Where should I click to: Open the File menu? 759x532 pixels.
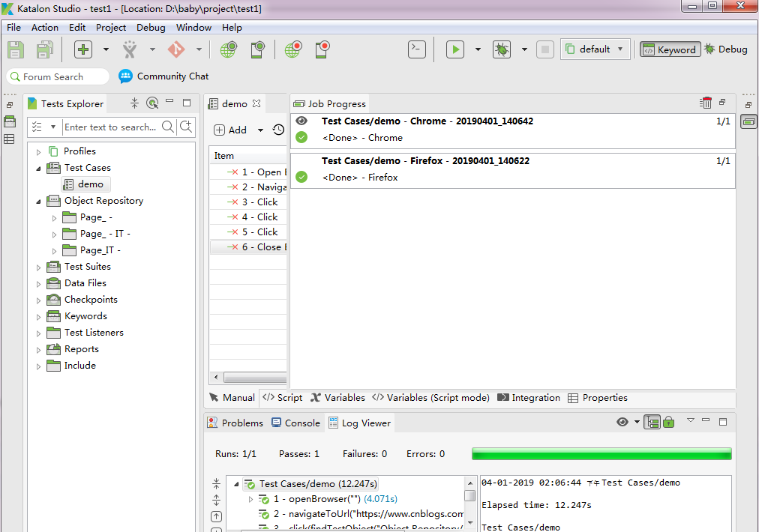point(13,28)
